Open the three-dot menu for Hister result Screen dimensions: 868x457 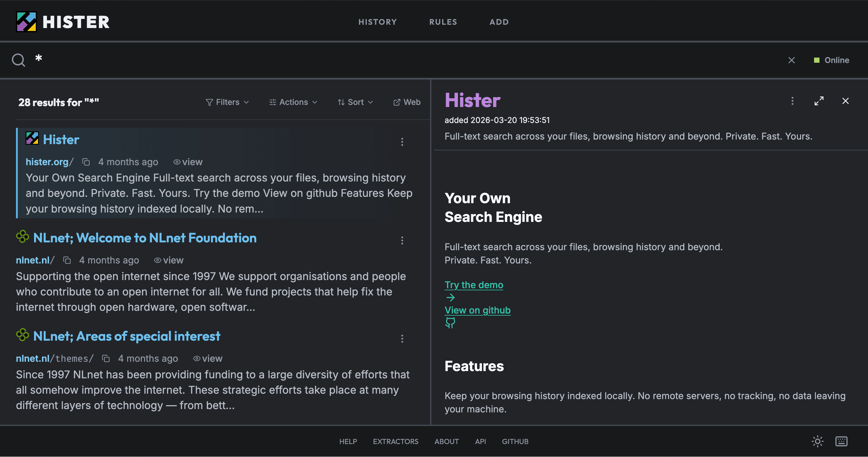click(x=402, y=142)
